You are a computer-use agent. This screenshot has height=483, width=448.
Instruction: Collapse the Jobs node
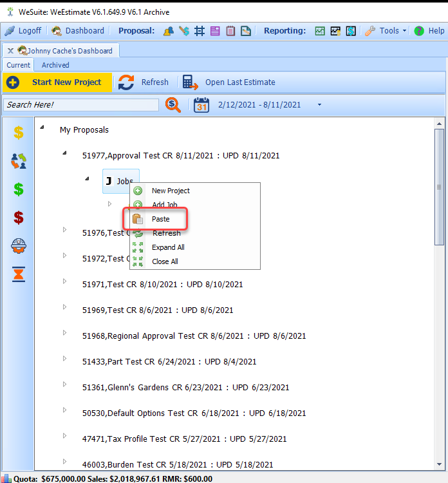tap(87, 178)
